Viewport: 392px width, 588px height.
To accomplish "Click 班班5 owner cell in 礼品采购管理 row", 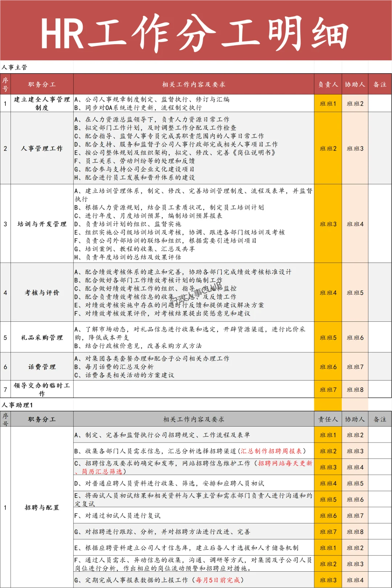I will [328, 338].
